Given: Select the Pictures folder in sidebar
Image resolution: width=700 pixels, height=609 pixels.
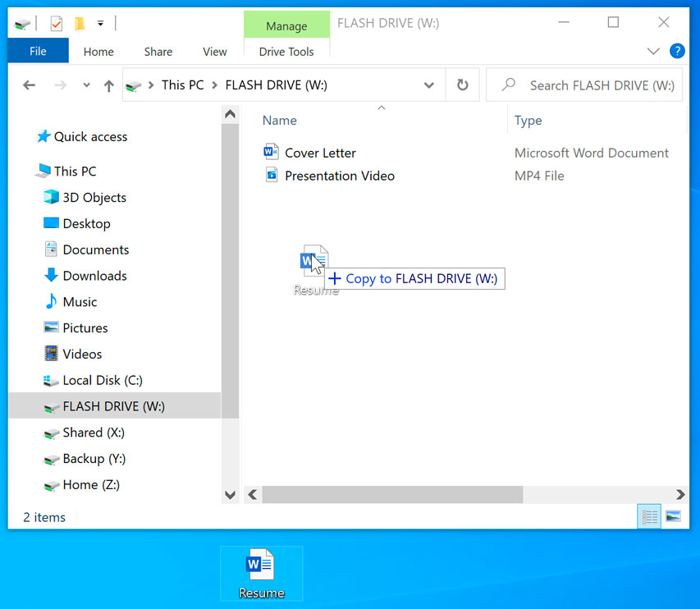Looking at the screenshot, I should (85, 327).
